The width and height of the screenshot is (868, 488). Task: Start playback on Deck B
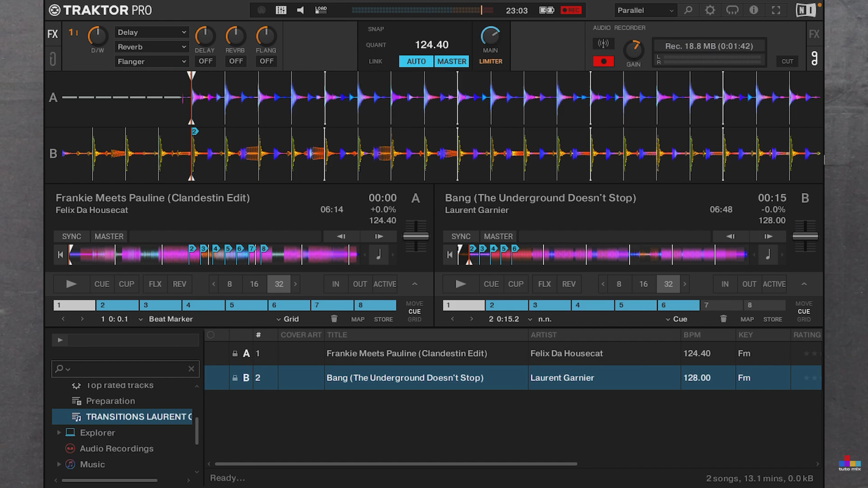pyautogui.click(x=460, y=284)
